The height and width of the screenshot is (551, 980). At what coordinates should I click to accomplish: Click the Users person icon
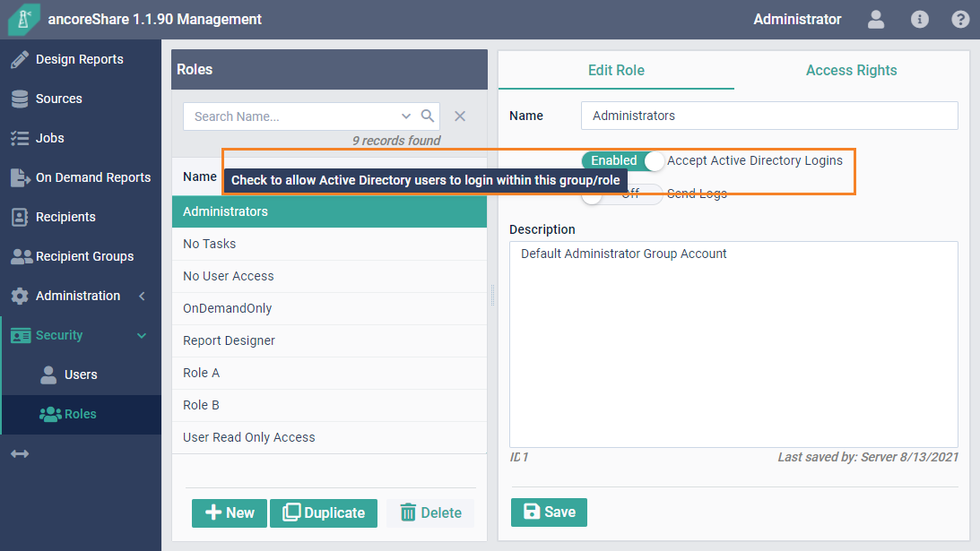click(x=48, y=375)
